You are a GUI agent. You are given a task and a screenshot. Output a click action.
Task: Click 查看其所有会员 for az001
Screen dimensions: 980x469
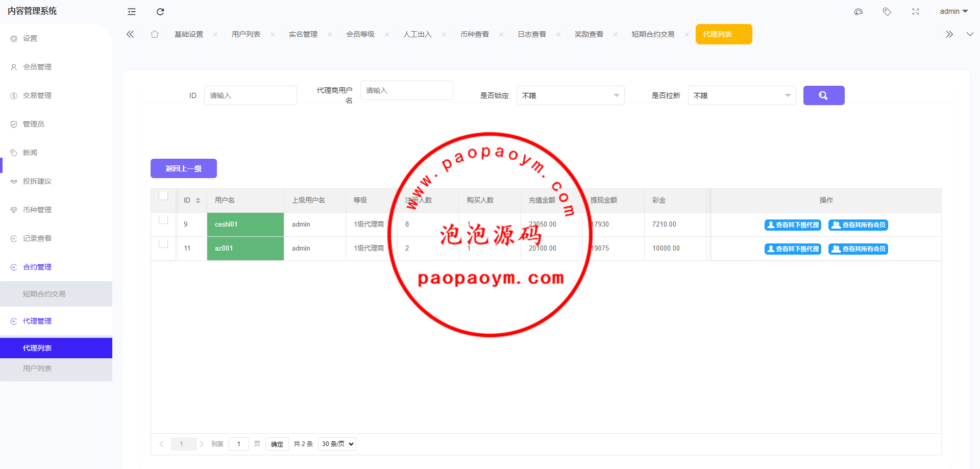coord(858,249)
